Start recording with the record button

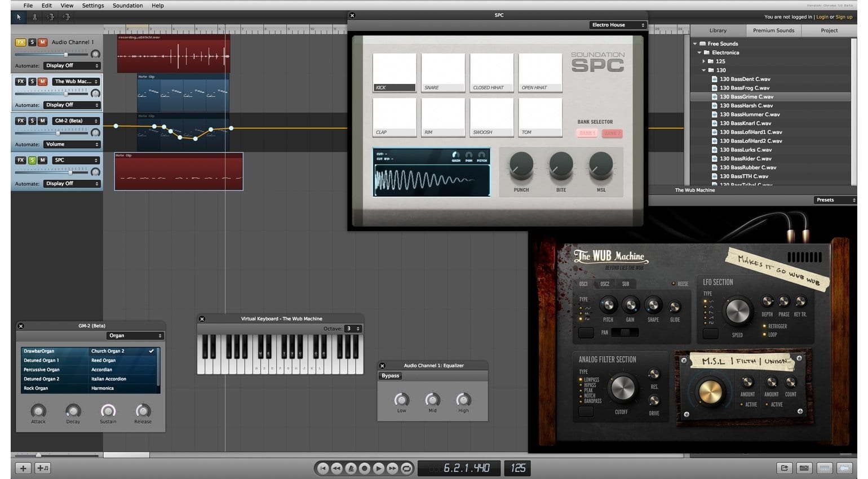[364, 468]
